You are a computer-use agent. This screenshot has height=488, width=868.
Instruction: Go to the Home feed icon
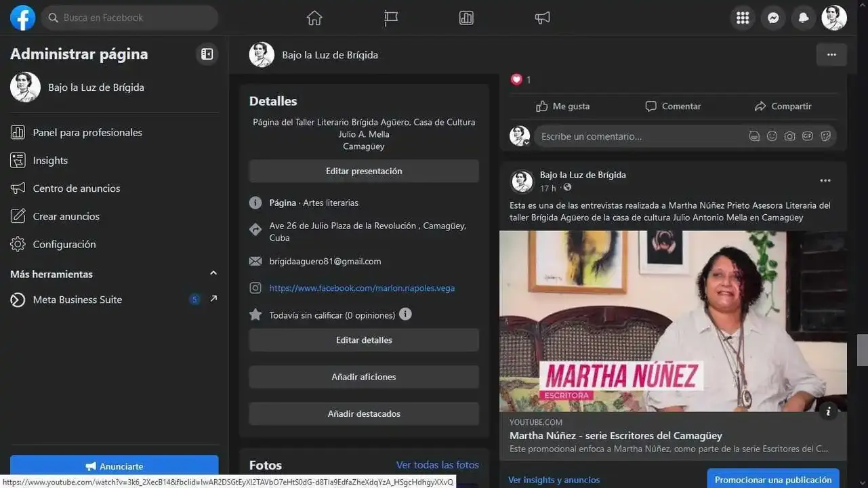click(x=314, y=18)
